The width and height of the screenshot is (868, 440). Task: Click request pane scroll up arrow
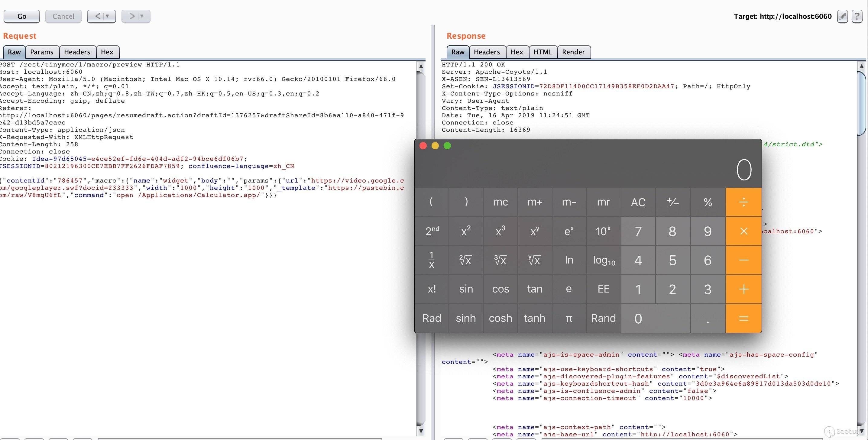421,66
